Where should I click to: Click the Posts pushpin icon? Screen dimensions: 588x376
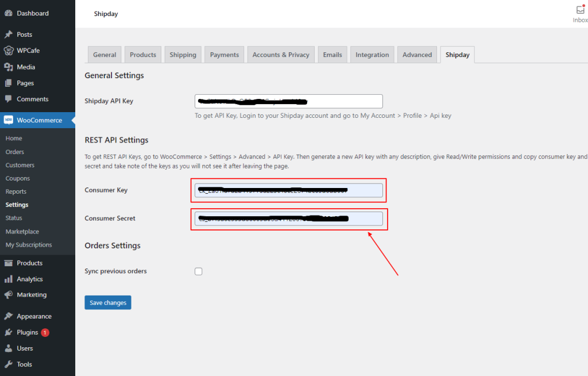[8, 34]
